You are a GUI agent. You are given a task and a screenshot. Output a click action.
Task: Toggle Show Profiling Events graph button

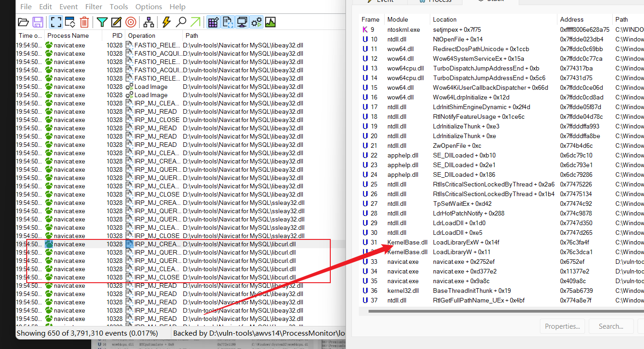pyautogui.click(x=270, y=22)
